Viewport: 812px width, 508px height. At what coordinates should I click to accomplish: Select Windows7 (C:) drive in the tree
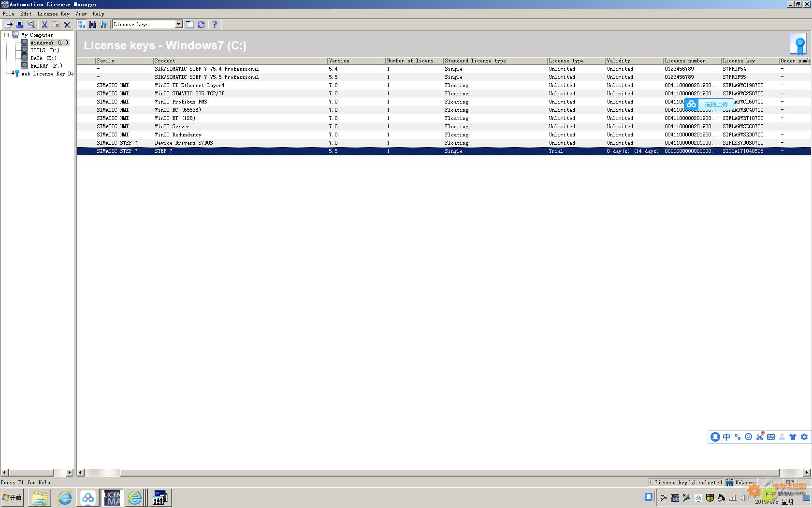(x=49, y=43)
